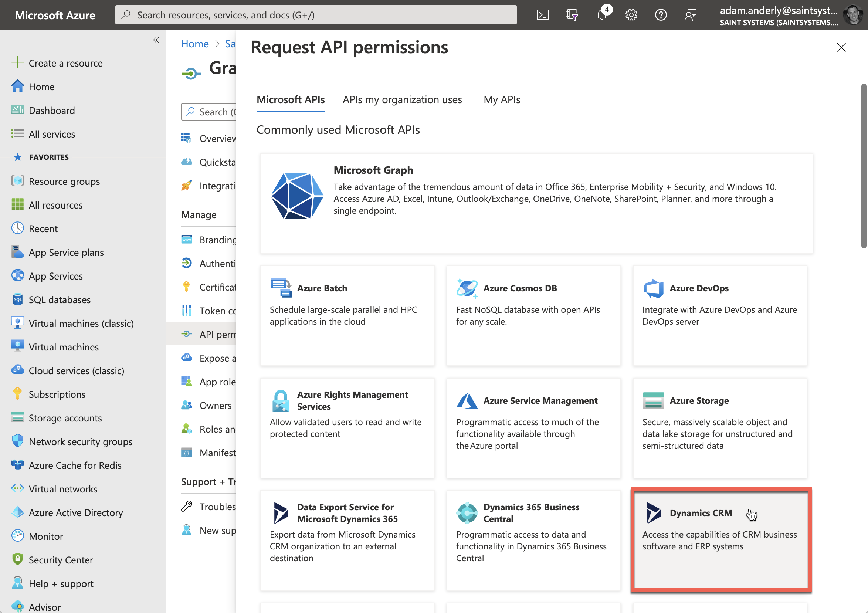Choose Azure Rights Management Services card
The height and width of the screenshot is (613, 868).
tap(347, 428)
